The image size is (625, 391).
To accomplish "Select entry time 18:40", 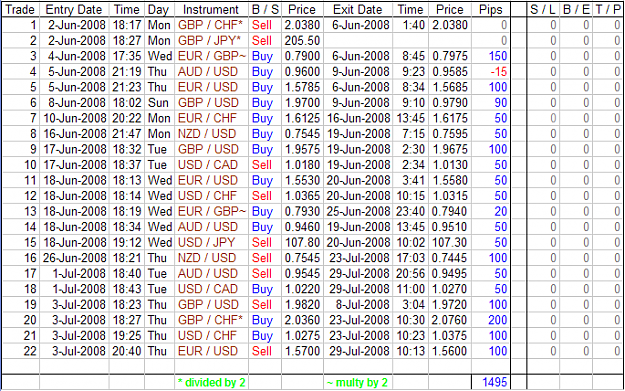I will point(127,274).
